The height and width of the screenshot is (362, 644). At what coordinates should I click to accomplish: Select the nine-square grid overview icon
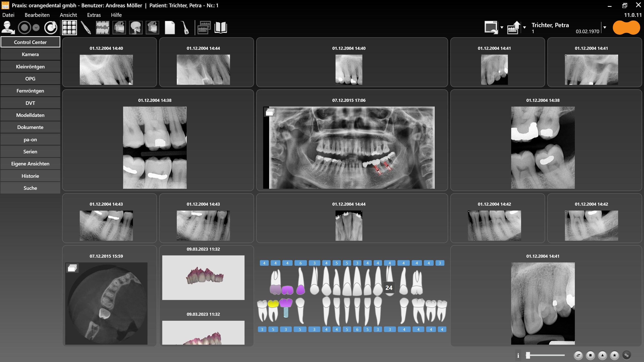pyautogui.click(x=69, y=28)
